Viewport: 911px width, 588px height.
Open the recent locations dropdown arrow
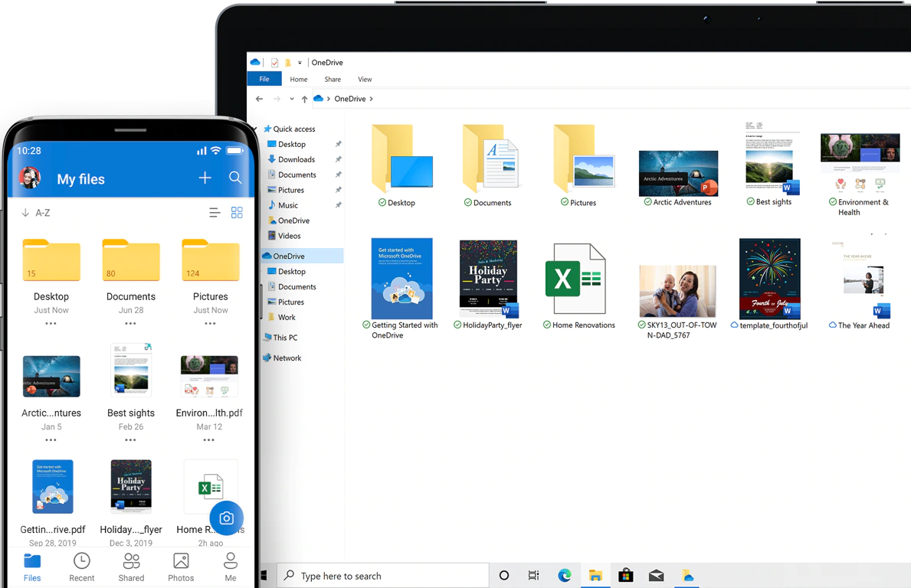click(291, 98)
